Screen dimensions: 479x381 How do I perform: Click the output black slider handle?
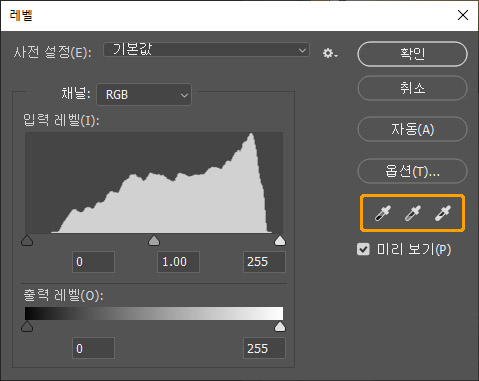pyautogui.click(x=27, y=326)
